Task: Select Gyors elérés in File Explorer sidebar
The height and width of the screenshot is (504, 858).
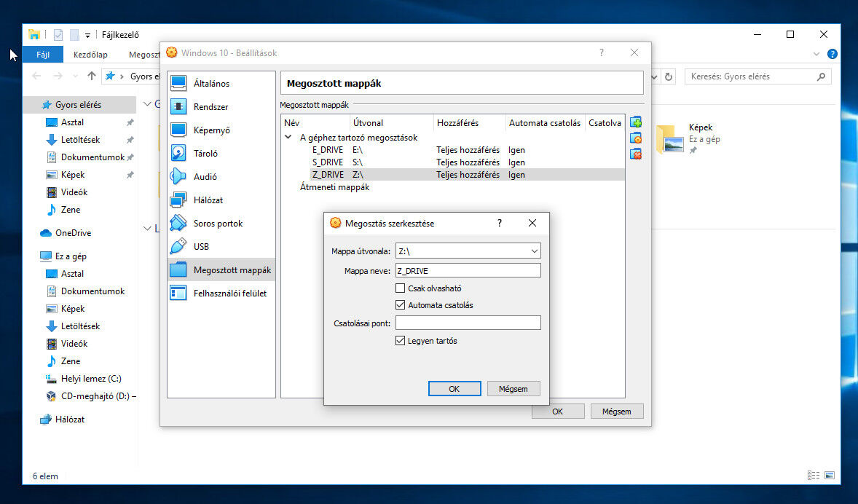Action: pyautogui.click(x=79, y=105)
